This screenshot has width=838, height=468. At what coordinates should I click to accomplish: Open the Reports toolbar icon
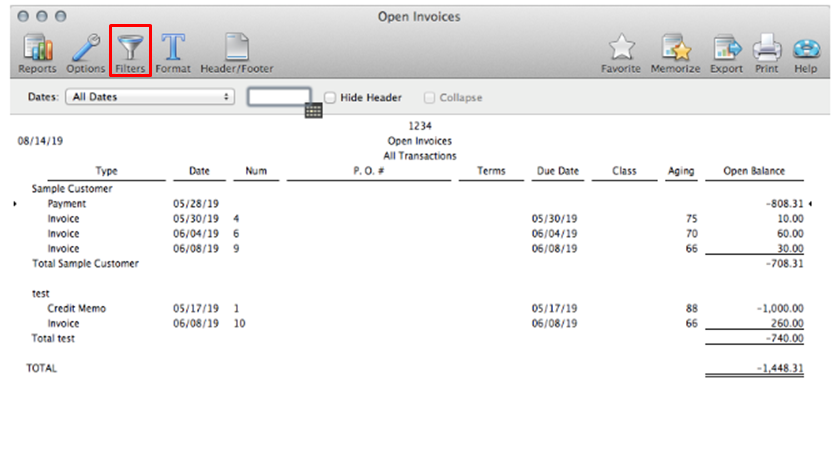pyautogui.click(x=37, y=53)
